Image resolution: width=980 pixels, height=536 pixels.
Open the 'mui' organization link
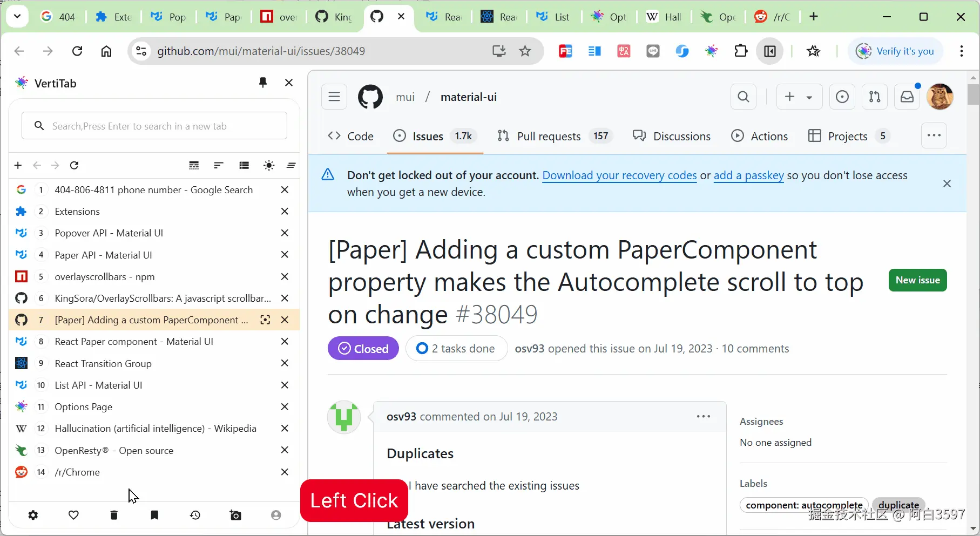pyautogui.click(x=405, y=97)
